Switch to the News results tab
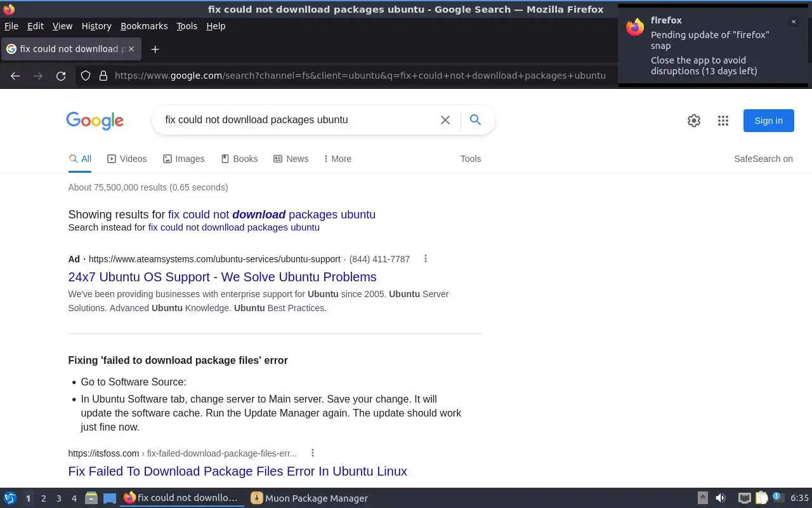This screenshot has width=812, height=508. point(291,159)
